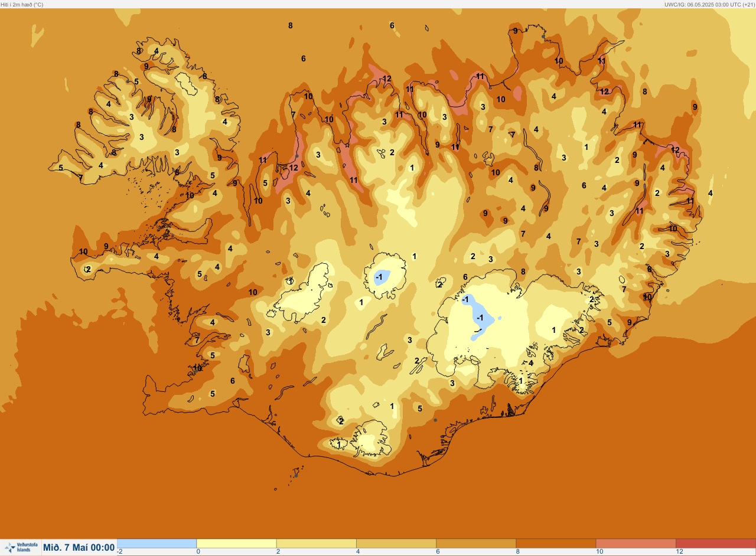Screen dimensions: 756x556
Task: Click the legend tick label 12
Action: pos(680,551)
